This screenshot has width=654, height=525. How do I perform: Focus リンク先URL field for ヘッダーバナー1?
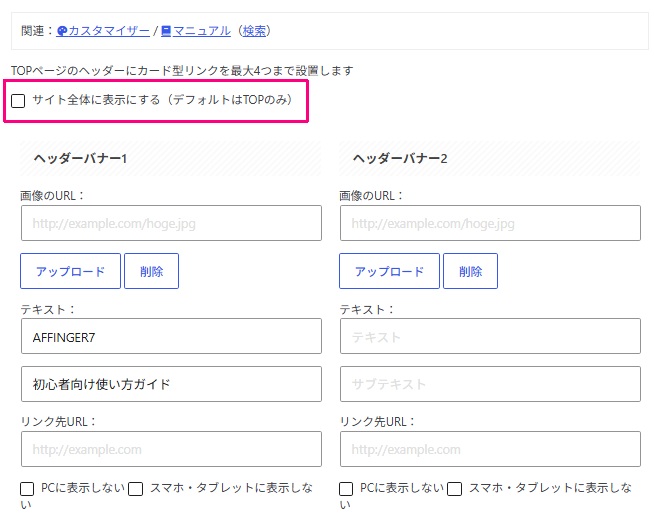171,449
